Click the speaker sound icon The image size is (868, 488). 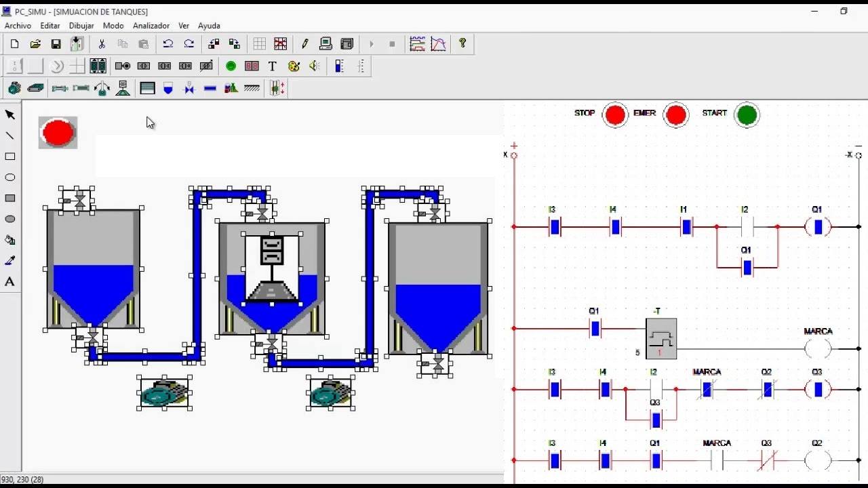[315, 66]
